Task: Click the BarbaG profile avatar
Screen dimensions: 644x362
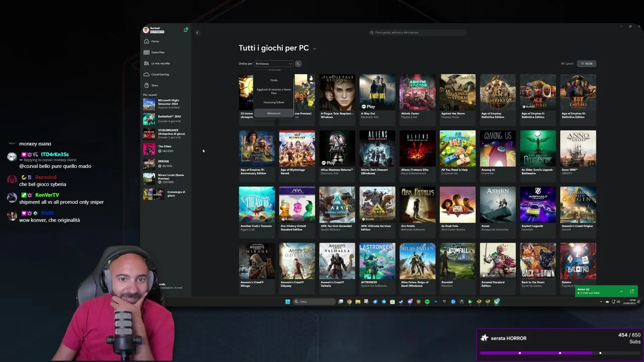Action: click(146, 30)
